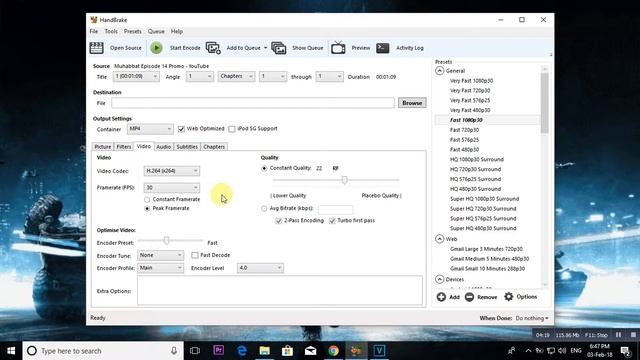The image size is (640, 360).
Task: Toggle the 2-Pass Encoding checkbox
Action: click(279, 221)
